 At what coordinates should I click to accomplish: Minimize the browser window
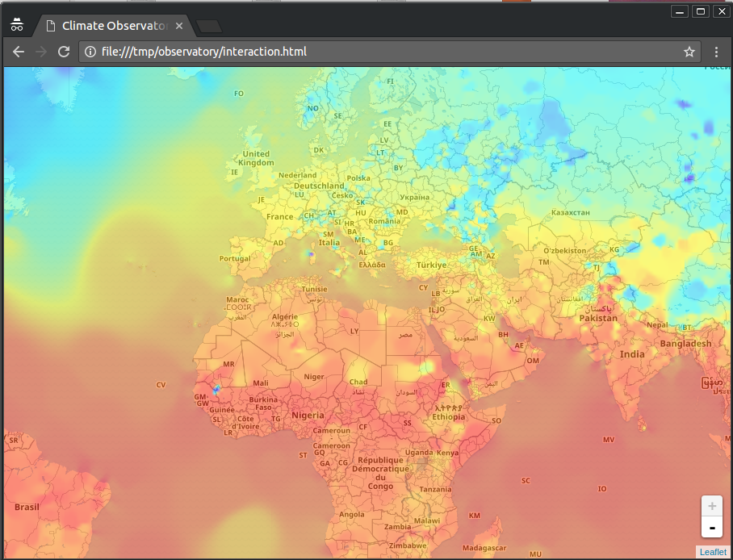click(680, 11)
